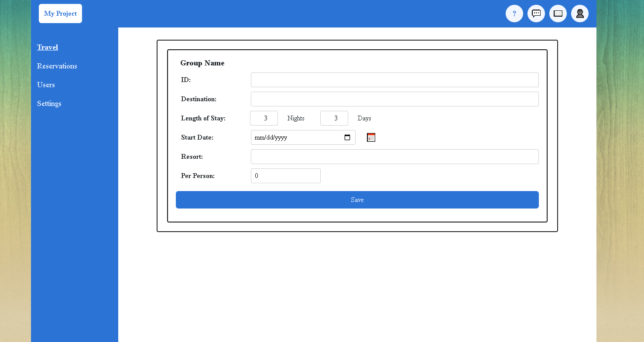Open Users in the sidebar

click(x=46, y=85)
